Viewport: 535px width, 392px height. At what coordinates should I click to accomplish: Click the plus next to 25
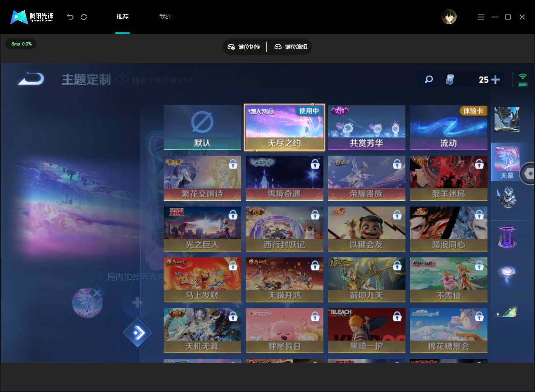[495, 80]
